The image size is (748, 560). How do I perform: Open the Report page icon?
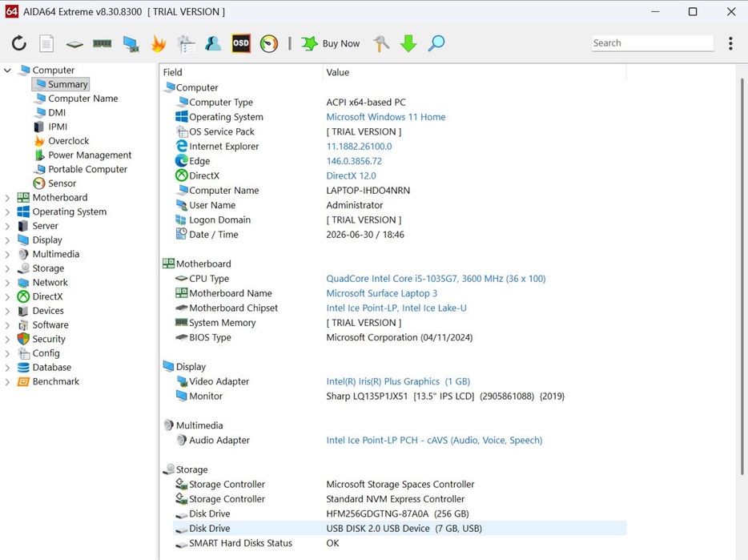pyautogui.click(x=46, y=43)
